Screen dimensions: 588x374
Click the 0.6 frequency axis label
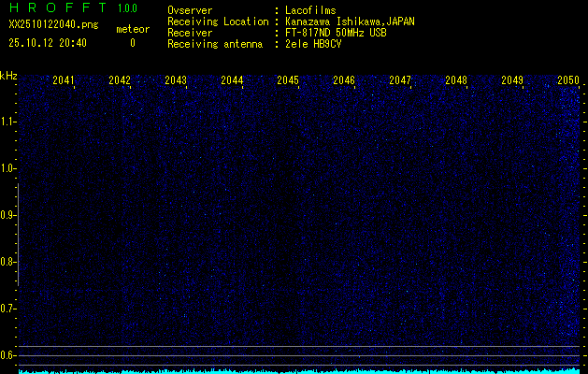click(8, 354)
